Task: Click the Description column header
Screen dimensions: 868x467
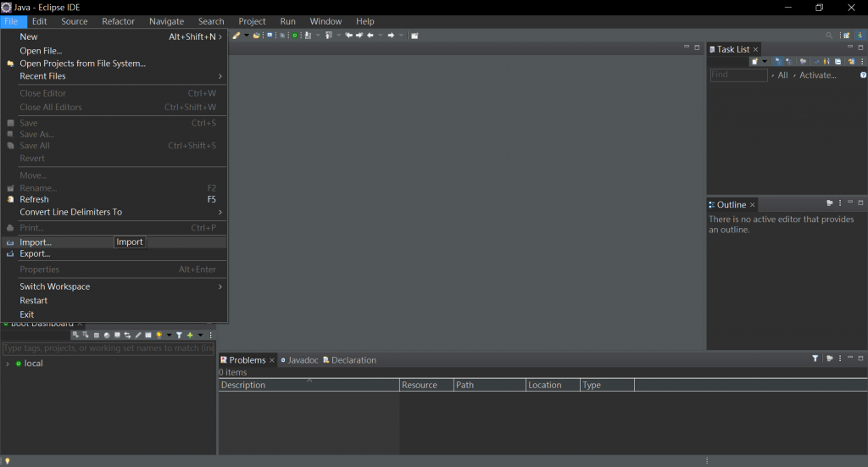Action: pyautogui.click(x=309, y=385)
